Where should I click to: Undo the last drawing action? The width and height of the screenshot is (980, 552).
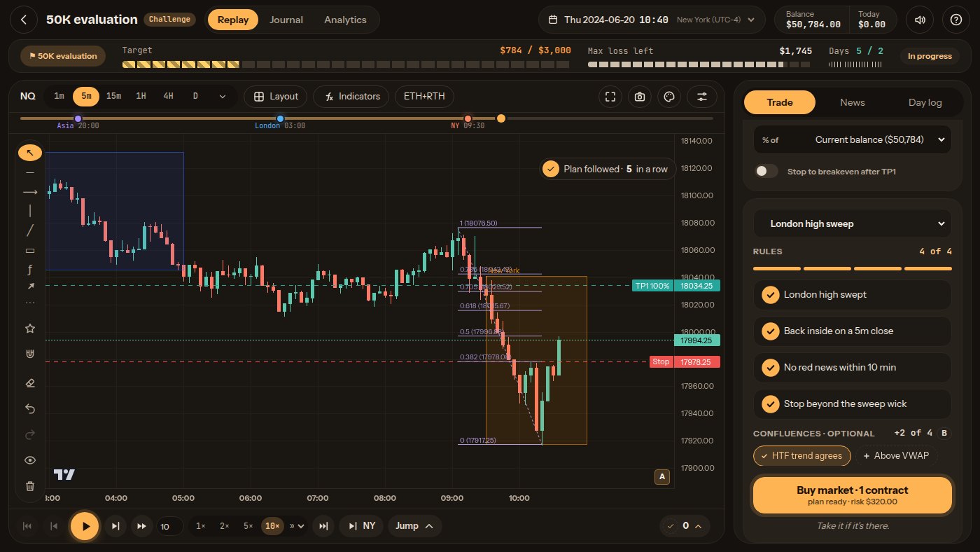point(29,408)
